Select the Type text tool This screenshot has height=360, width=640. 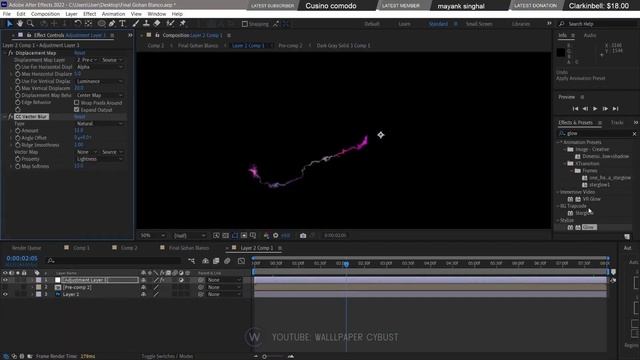click(122, 24)
